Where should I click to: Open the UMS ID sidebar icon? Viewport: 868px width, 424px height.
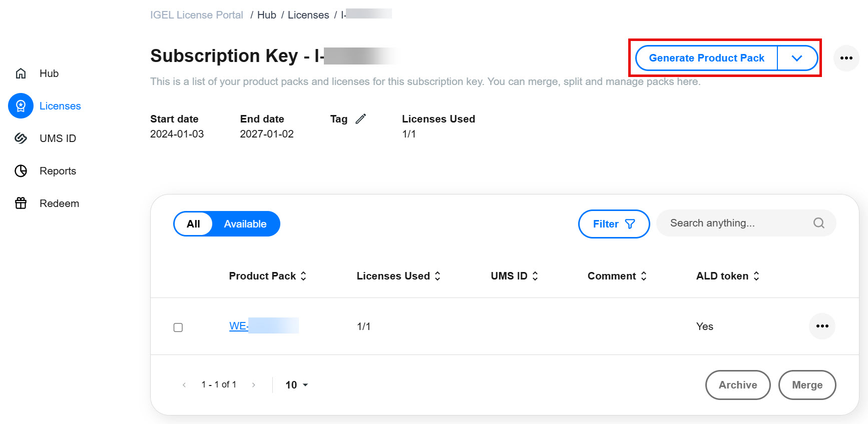pyautogui.click(x=21, y=138)
